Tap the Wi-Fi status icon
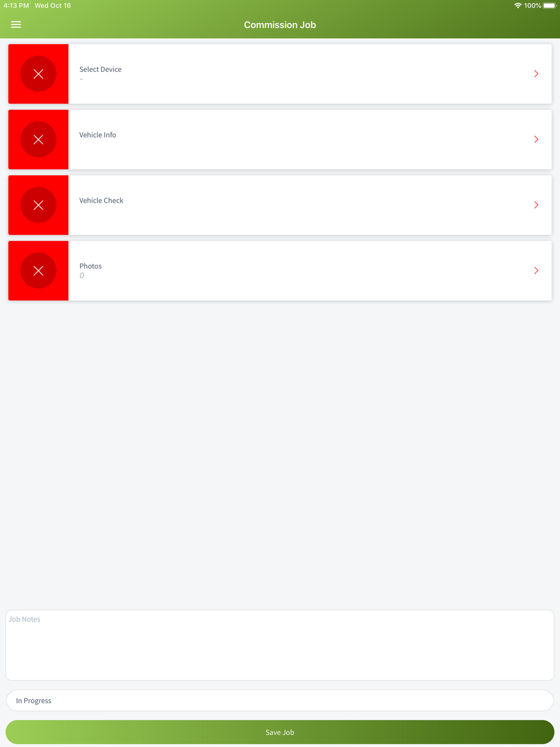Viewport: 560px width, 747px height. click(517, 6)
